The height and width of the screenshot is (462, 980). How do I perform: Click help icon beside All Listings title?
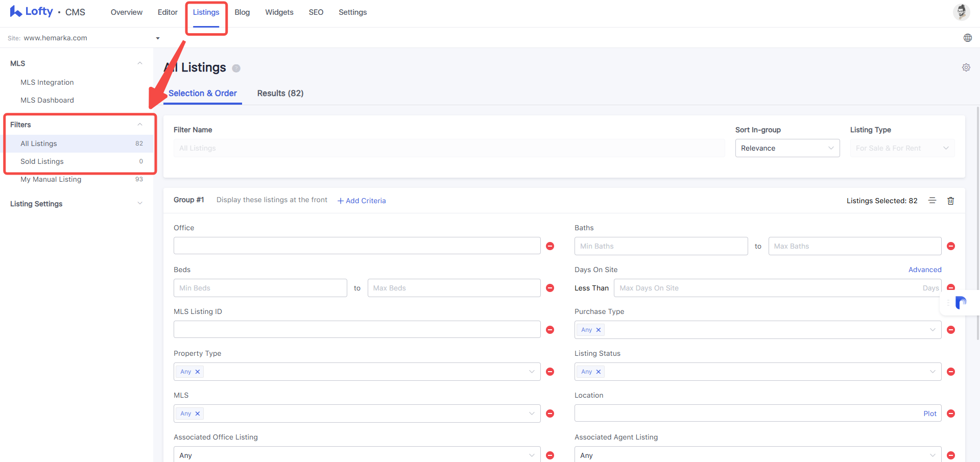236,68
